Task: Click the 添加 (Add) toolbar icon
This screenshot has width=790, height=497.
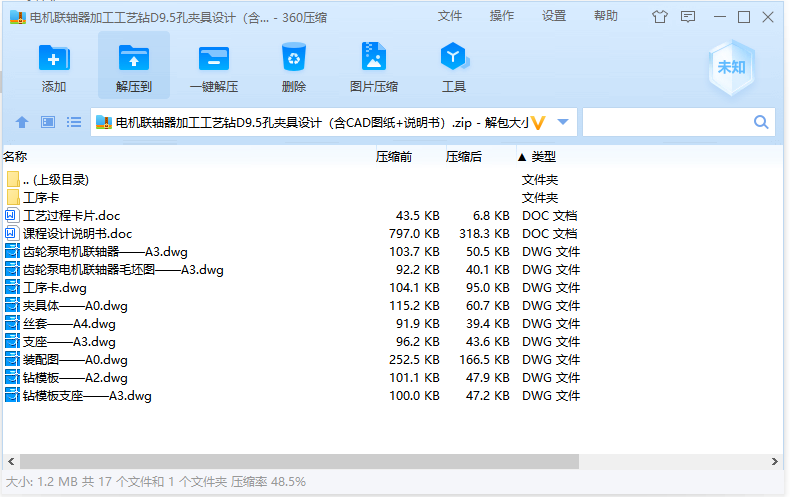Action: pyautogui.click(x=54, y=58)
